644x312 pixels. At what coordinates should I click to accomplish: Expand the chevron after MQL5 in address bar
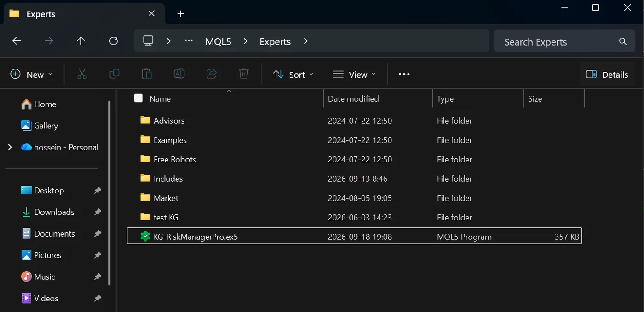pos(246,41)
